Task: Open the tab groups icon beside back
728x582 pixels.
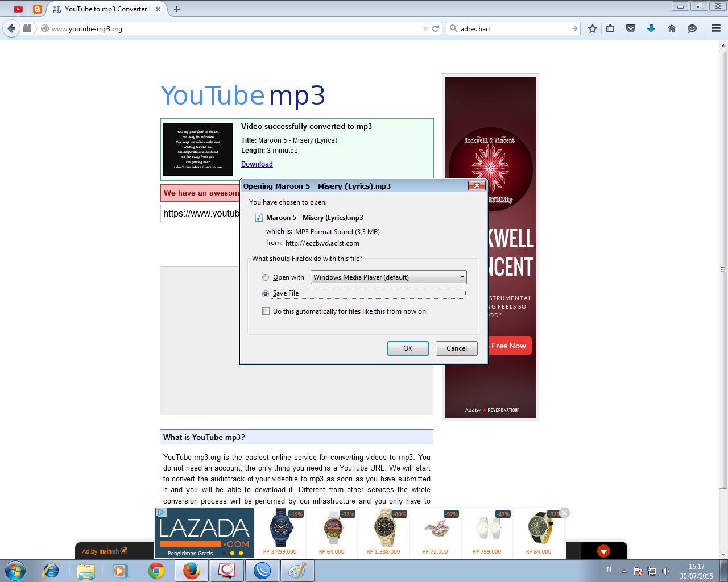Action: click(27, 28)
